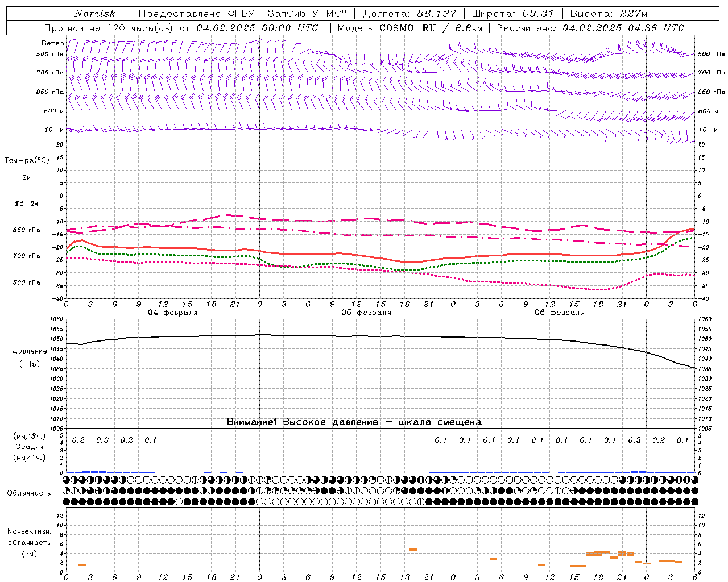Click the green dashed 'Td 2м' legend line
Image resolution: width=728 pixels, height=582 pixels.
pyautogui.click(x=26, y=210)
